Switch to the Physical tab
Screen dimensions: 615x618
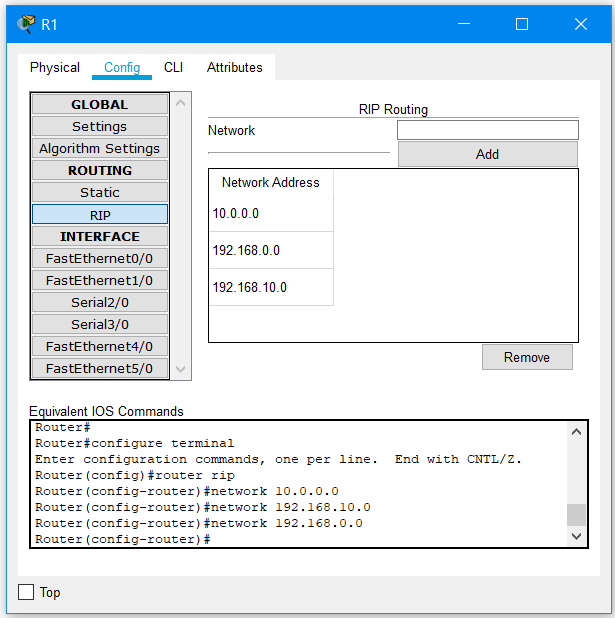click(55, 68)
